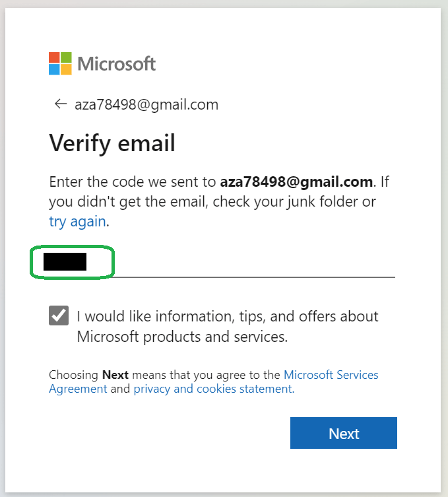Click the Microsoft wordmark text
The image size is (448, 497).
point(117,63)
